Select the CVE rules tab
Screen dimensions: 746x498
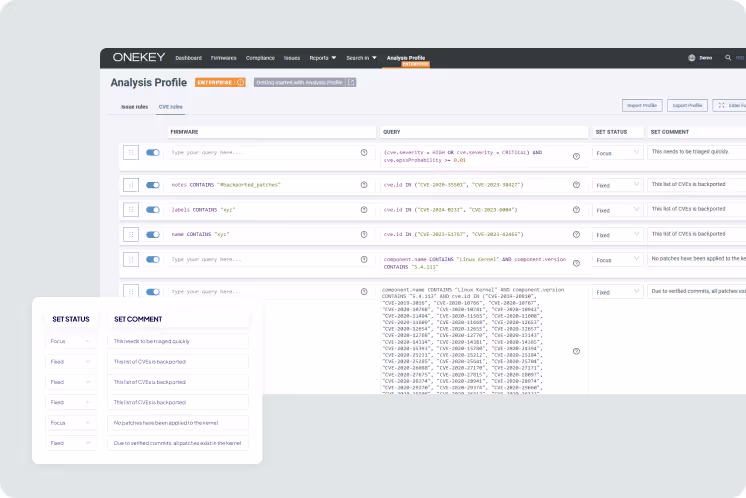tap(171, 107)
